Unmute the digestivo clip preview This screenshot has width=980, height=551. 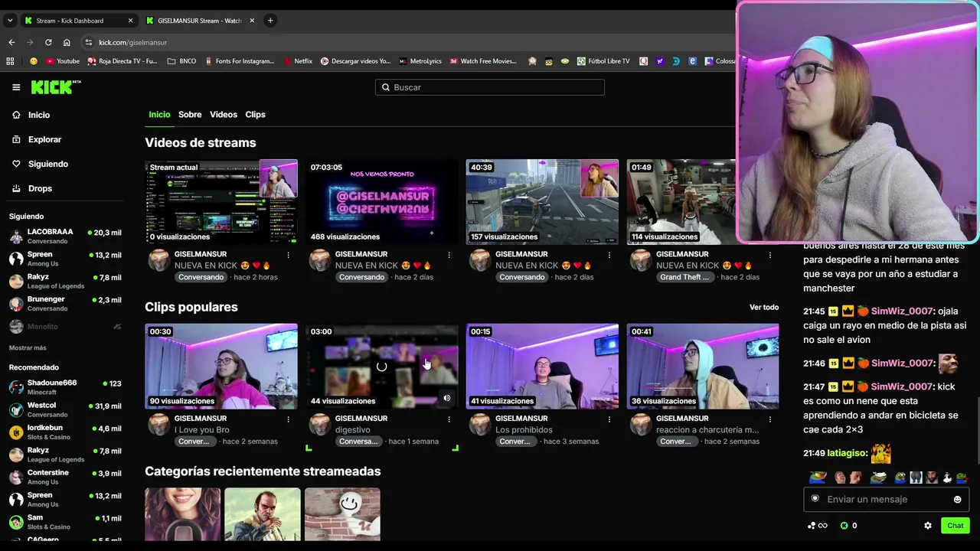(x=447, y=398)
